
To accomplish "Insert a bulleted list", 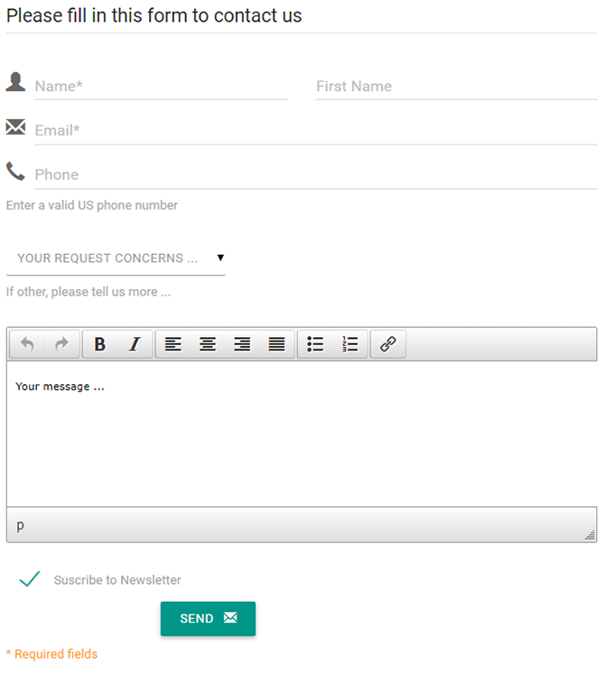I will click(x=315, y=344).
